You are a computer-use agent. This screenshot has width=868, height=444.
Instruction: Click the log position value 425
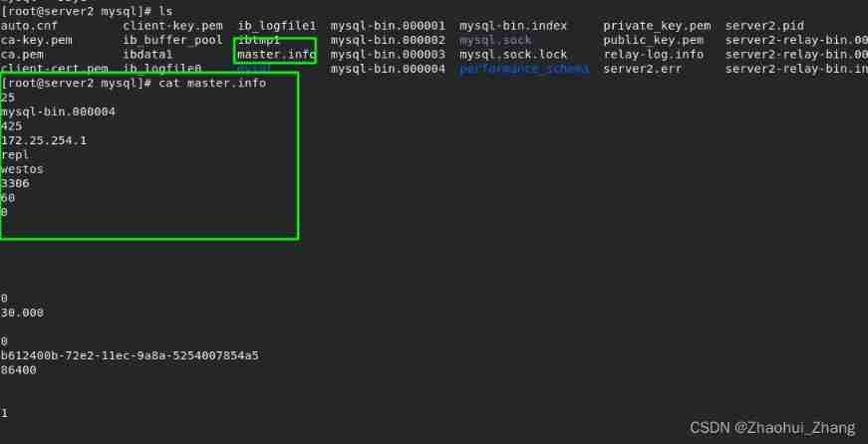tap(12, 126)
